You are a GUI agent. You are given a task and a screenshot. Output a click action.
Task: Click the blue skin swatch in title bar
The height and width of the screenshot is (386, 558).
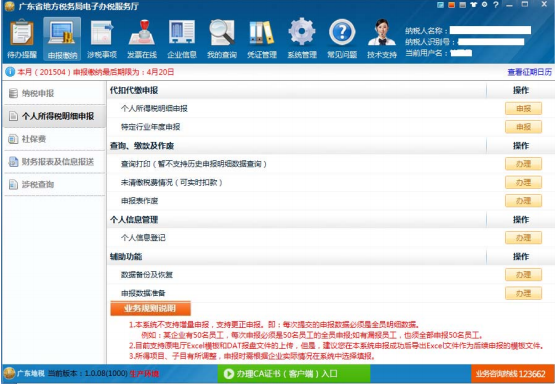coord(441,5)
